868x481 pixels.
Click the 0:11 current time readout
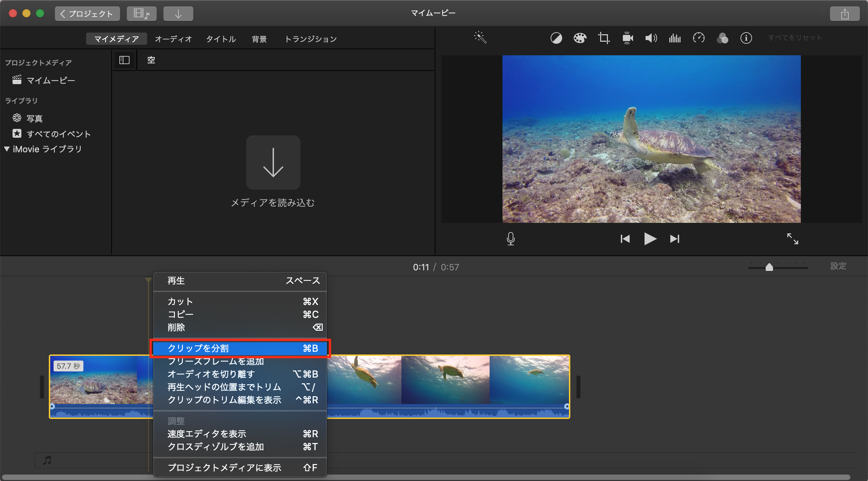coord(421,267)
